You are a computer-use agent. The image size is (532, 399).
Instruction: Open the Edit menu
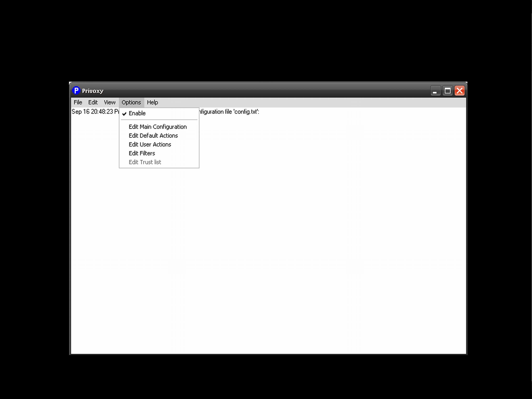[x=92, y=102]
